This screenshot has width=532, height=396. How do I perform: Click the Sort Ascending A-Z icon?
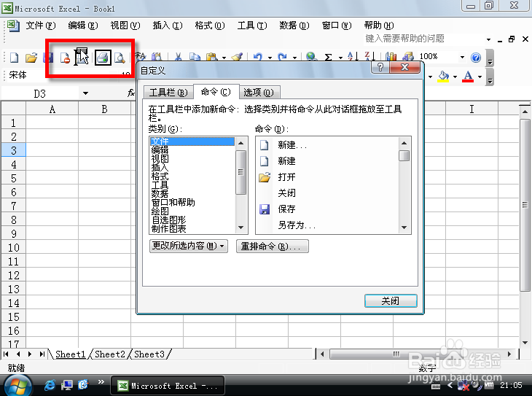[x=353, y=56]
